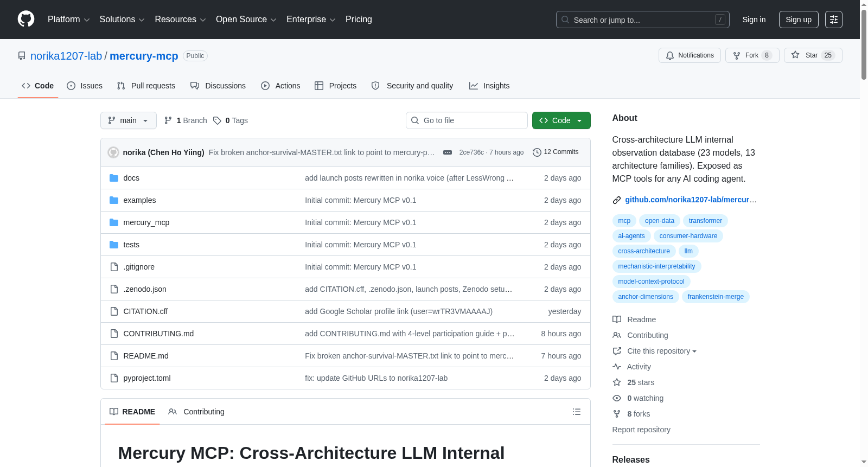This screenshot has width=868, height=467.
Task: Click the tag icon beside 0 Tags
Action: [x=217, y=120]
